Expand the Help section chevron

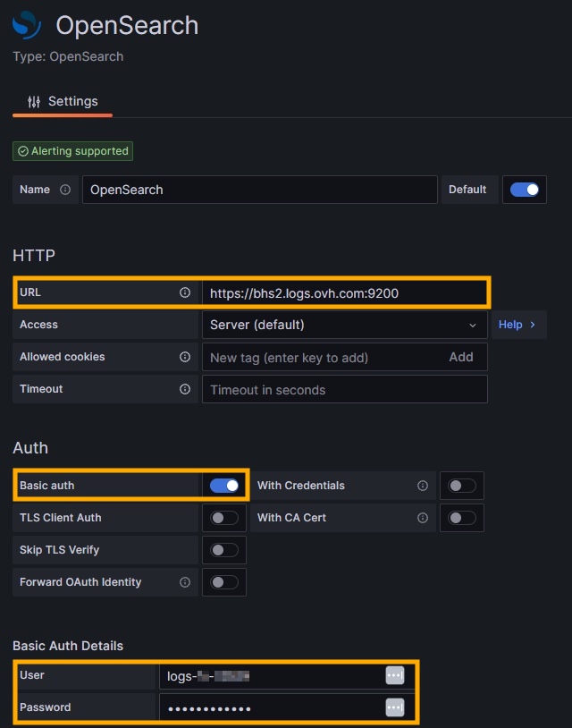coord(533,325)
